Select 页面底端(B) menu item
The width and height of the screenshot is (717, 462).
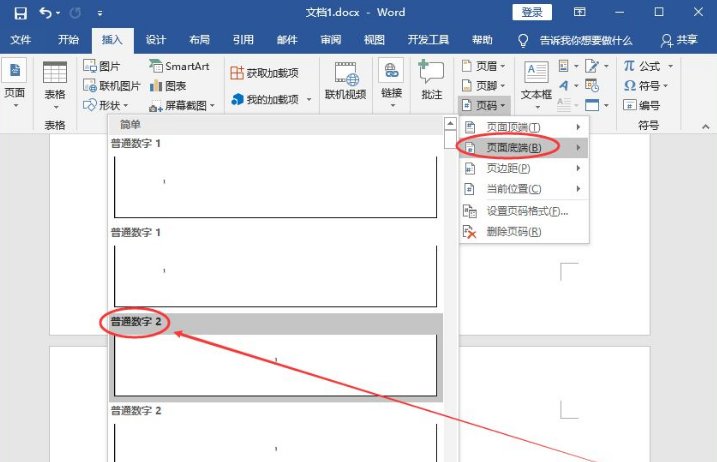(x=523, y=148)
